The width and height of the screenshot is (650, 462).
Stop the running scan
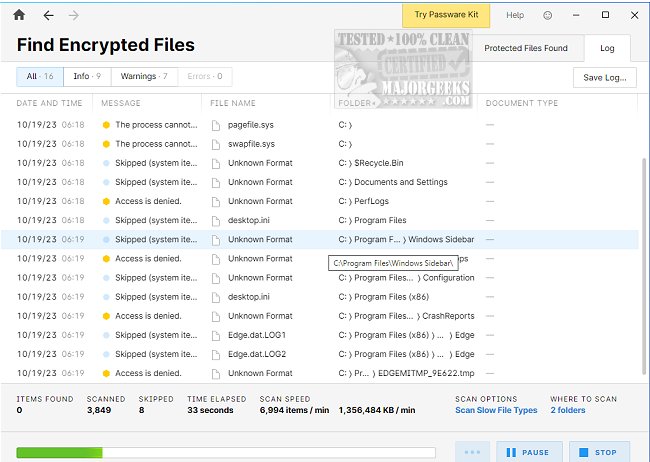coord(599,452)
